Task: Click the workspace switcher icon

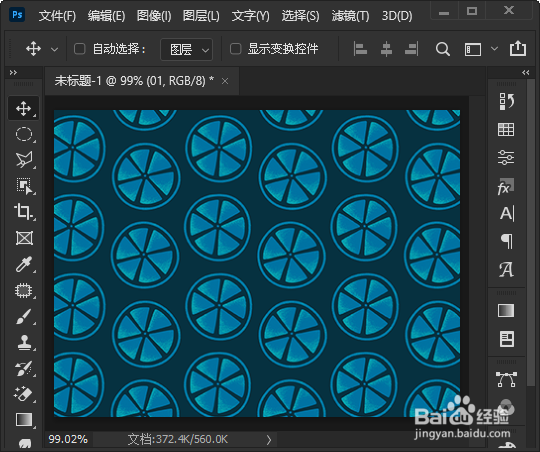Action: [473, 49]
